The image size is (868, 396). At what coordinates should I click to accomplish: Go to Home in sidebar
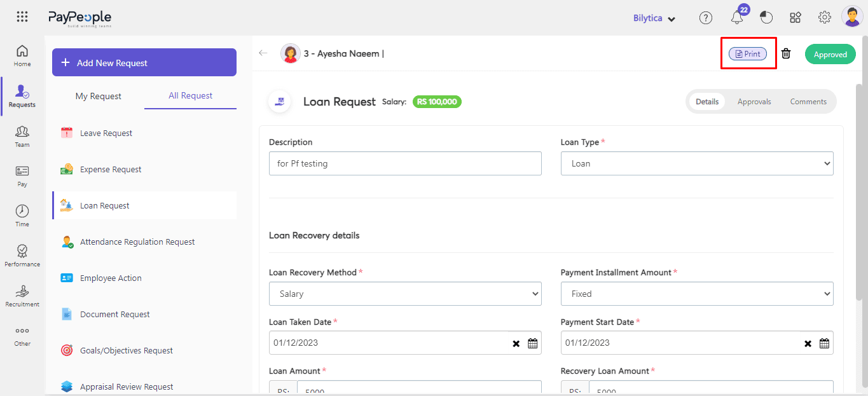[x=22, y=55]
